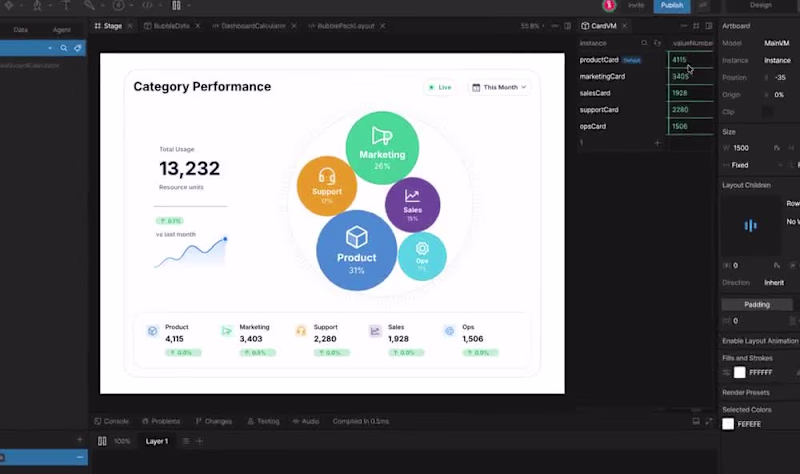Click panel dock icon in bottom bar
The width and height of the screenshot is (800, 474).
tap(696, 421)
